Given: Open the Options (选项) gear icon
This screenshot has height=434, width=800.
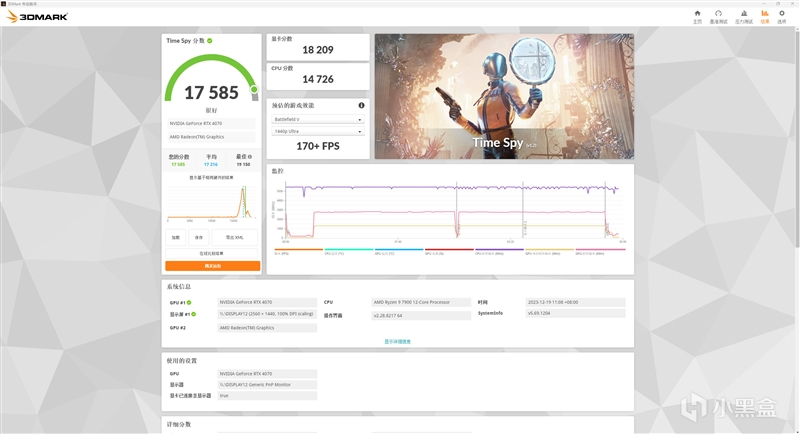Looking at the screenshot, I should coord(782,13).
